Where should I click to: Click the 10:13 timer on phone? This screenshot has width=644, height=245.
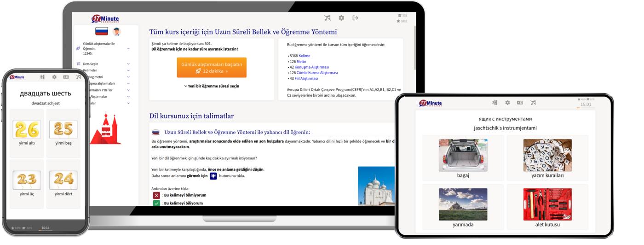coord(46,228)
